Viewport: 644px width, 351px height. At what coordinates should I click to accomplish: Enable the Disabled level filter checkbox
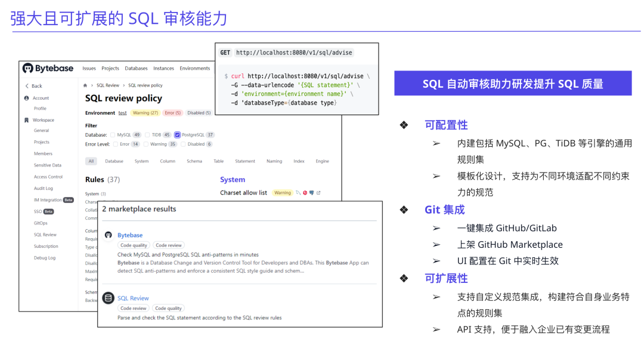pos(183,144)
